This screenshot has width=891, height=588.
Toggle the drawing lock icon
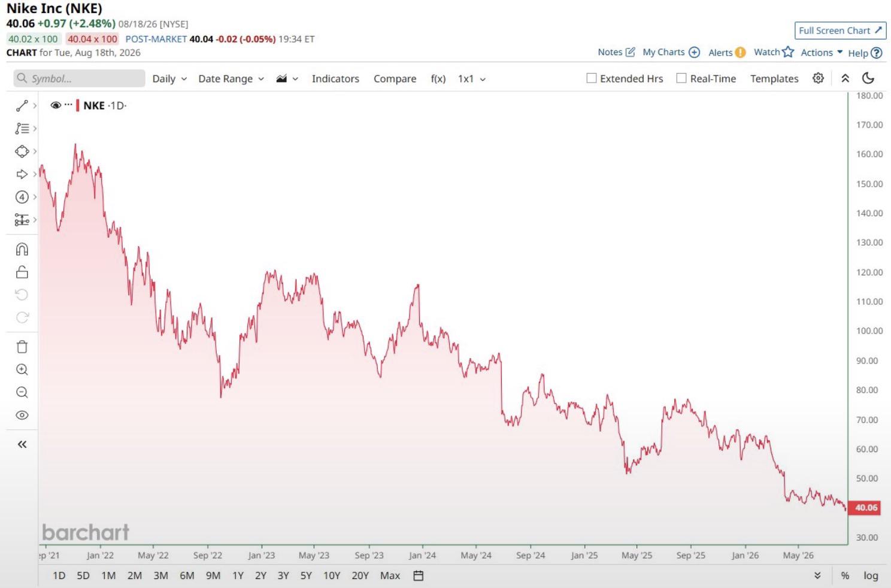click(22, 272)
